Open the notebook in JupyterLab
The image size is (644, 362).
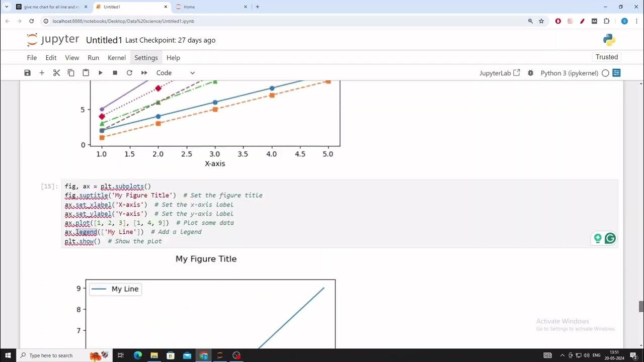tap(500, 73)
